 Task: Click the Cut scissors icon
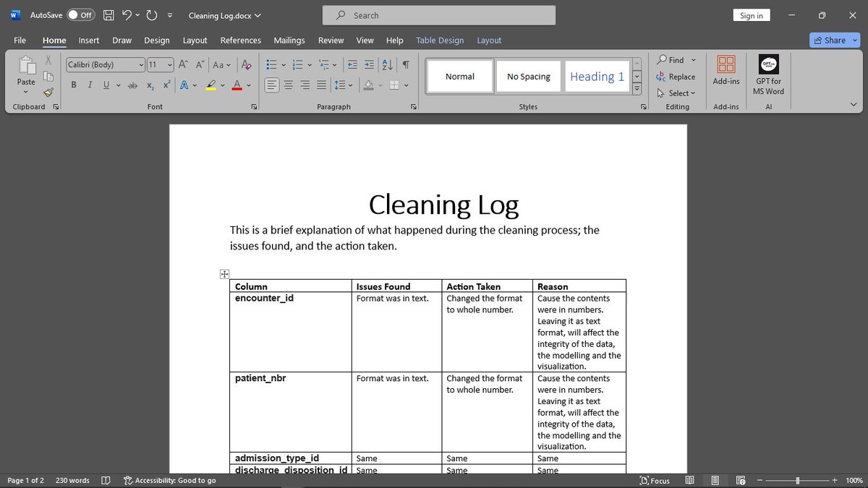(x=48, y=60)
